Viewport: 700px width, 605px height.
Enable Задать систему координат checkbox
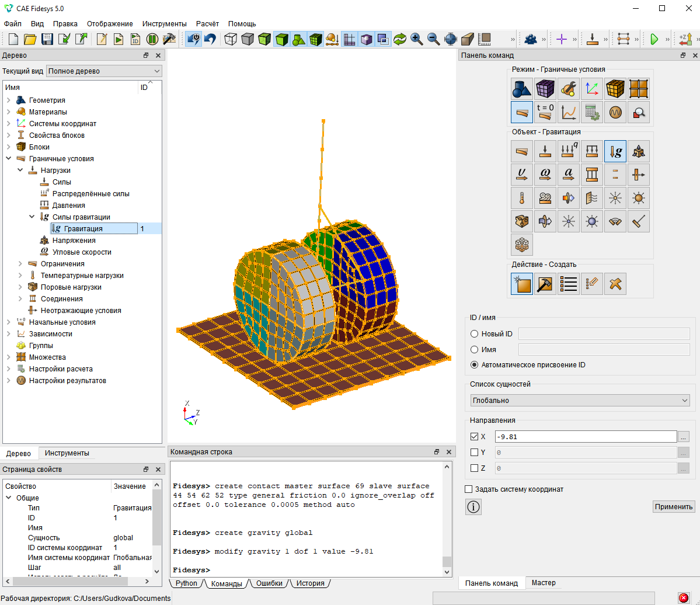[x=468, y=489]
